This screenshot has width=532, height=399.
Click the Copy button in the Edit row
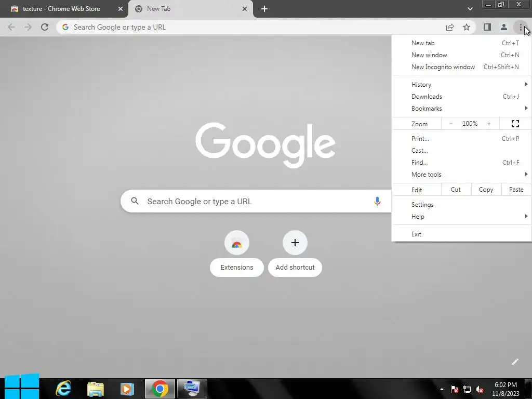click(486, 190)
